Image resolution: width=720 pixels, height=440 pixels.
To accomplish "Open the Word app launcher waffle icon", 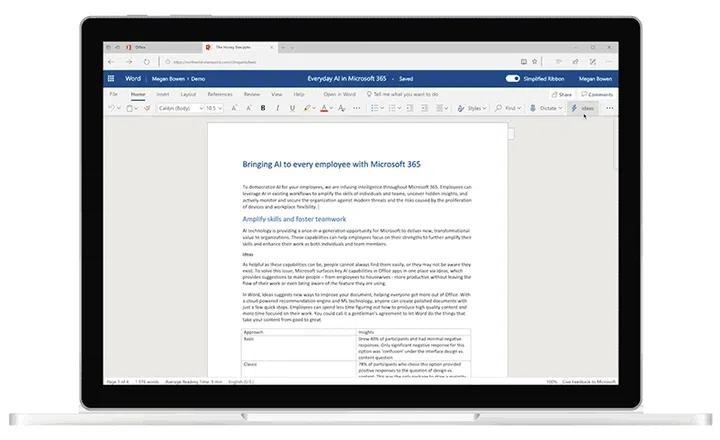I will click(110, 78).
